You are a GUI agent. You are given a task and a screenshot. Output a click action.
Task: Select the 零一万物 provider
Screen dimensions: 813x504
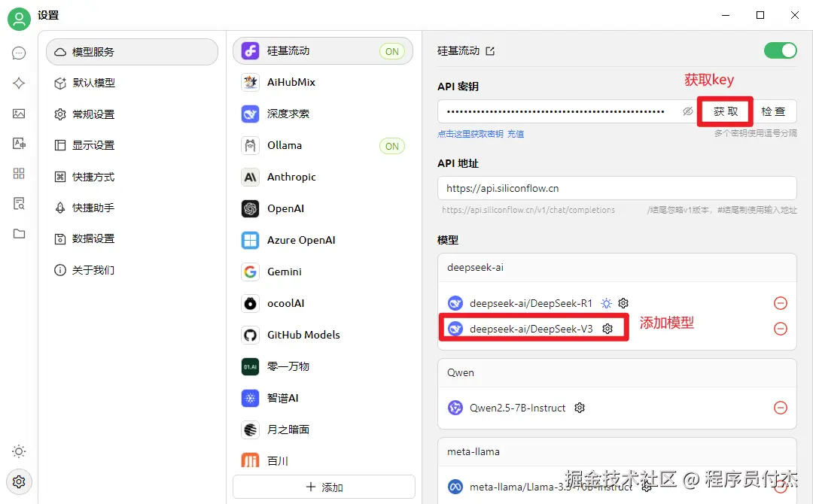click(323, 367)
